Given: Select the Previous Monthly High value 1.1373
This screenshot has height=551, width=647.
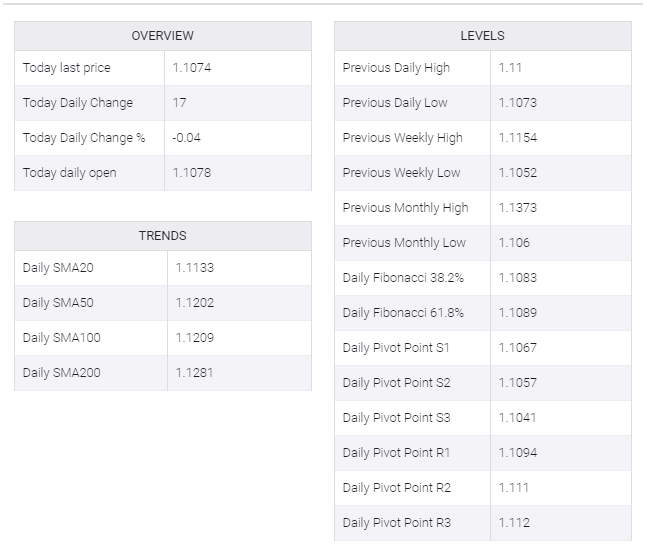Looking at the screenshot, I should click(518, 208).
